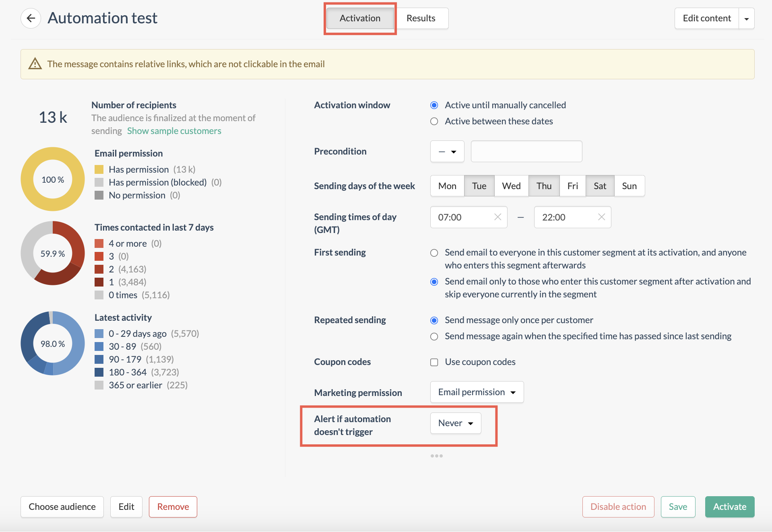
Task: Select Active between these dates
Action: coord(434,121)
